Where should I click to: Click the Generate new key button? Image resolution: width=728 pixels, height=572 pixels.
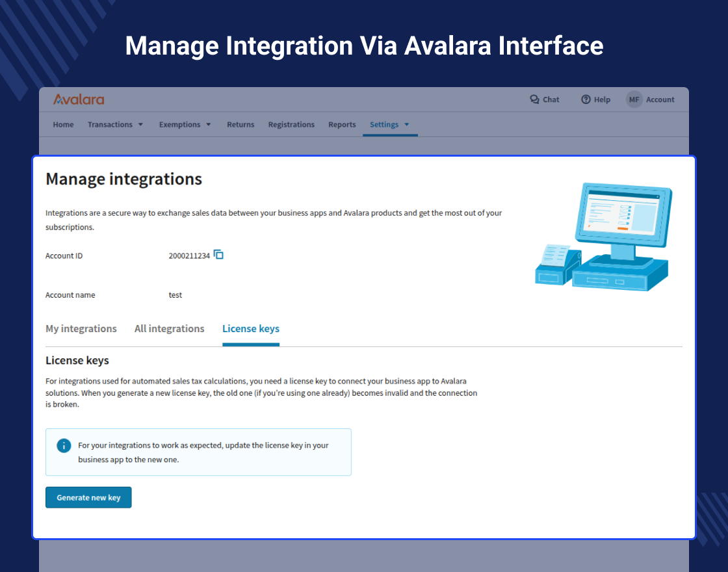88,497
